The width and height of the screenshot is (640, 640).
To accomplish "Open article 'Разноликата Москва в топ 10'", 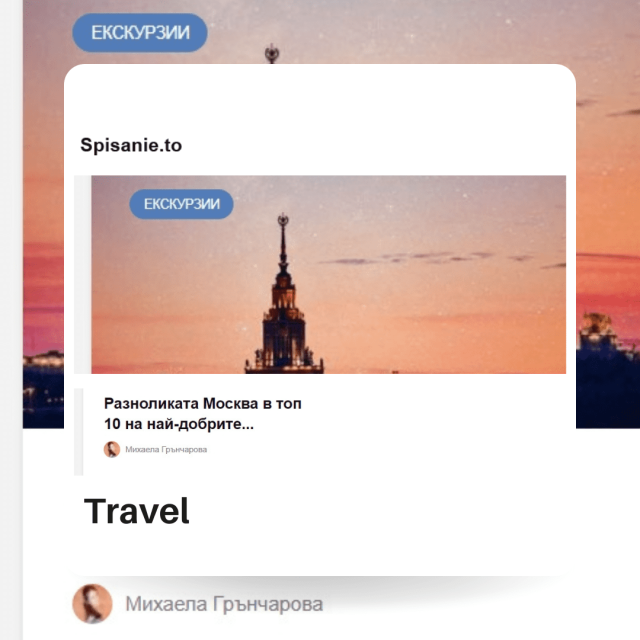I will pyautogui.click(x=203, y=413).
